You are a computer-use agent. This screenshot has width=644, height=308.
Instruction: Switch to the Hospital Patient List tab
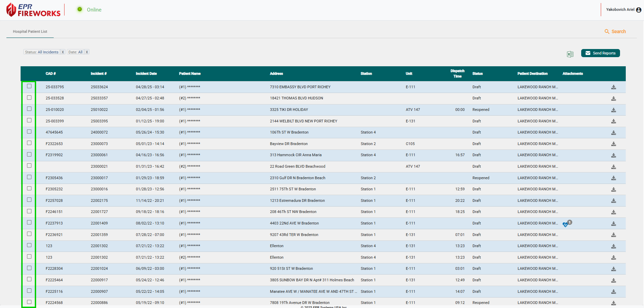(x=30, y=31)
